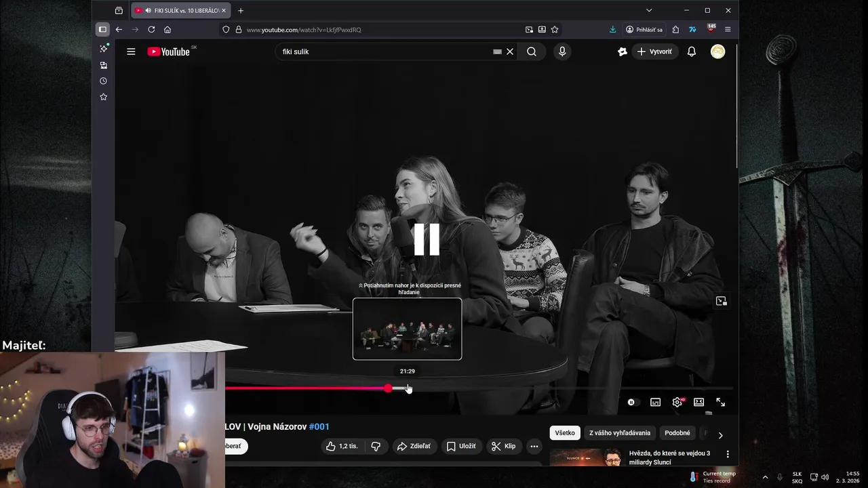Open the sparkle icon next to Vytvoriť

coord(623,52)
